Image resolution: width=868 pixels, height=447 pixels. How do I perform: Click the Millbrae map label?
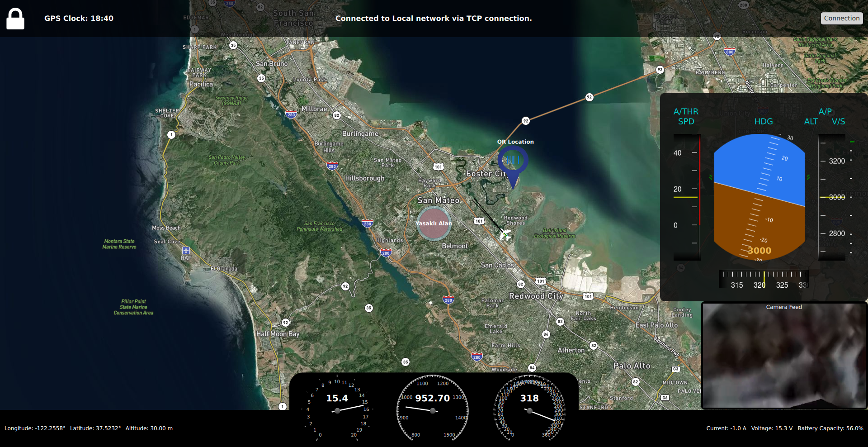coord(314,109)
